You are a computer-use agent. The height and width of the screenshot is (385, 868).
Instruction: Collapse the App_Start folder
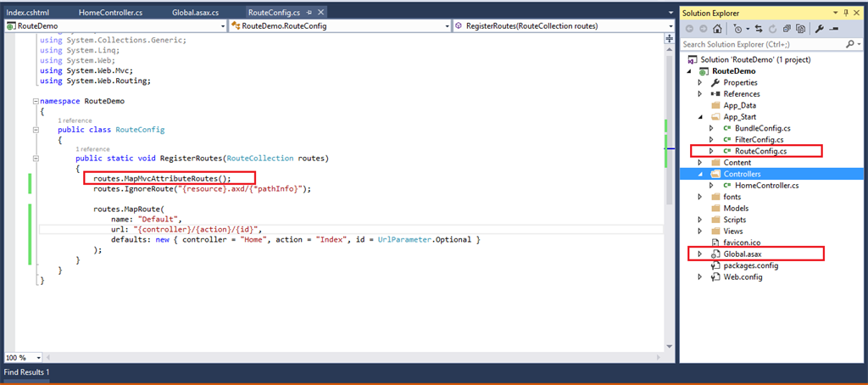700,117
